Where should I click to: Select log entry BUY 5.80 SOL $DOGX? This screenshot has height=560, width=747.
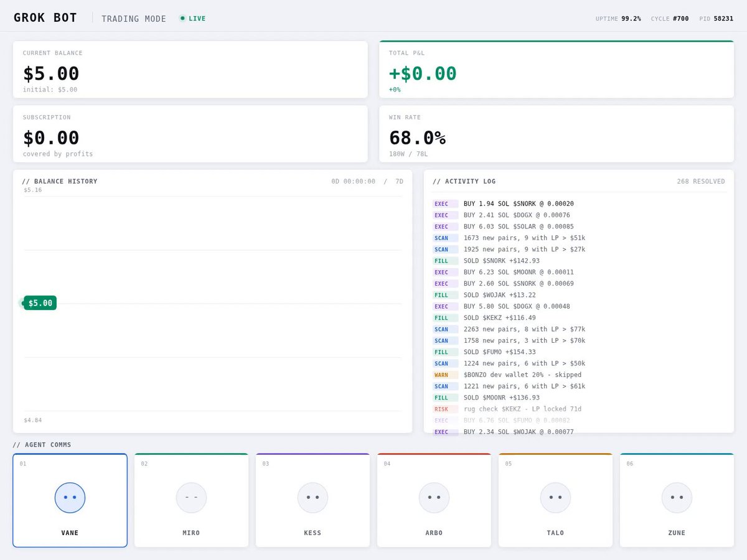pos(579,306)
